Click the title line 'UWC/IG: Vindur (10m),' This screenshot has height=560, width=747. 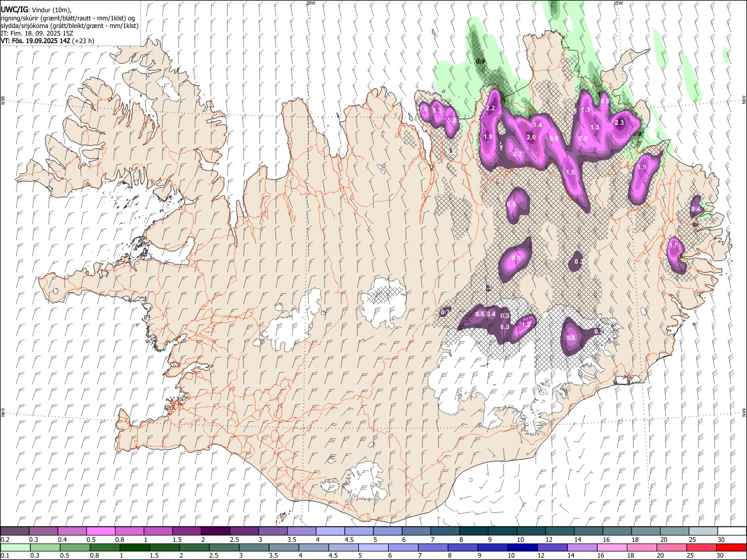point(36,10)
